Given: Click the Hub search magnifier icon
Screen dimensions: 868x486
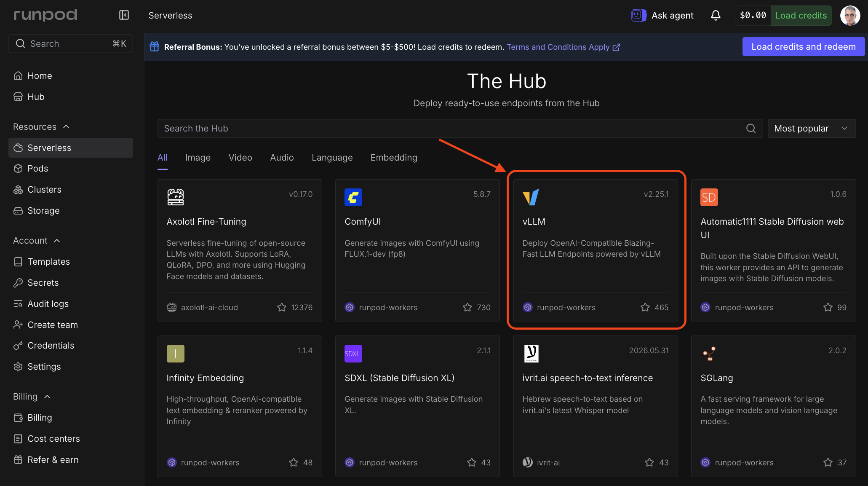Looking at the screenshot, I should coord(751,128).
